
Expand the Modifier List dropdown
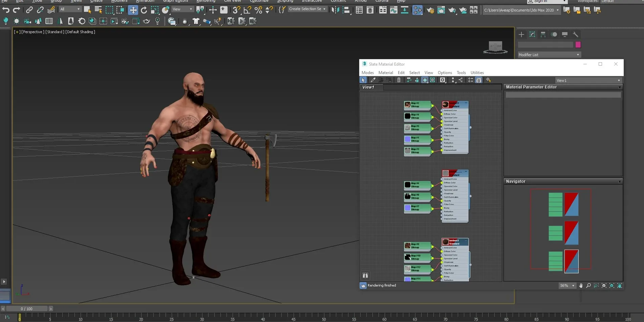click(x=549, y=55)
